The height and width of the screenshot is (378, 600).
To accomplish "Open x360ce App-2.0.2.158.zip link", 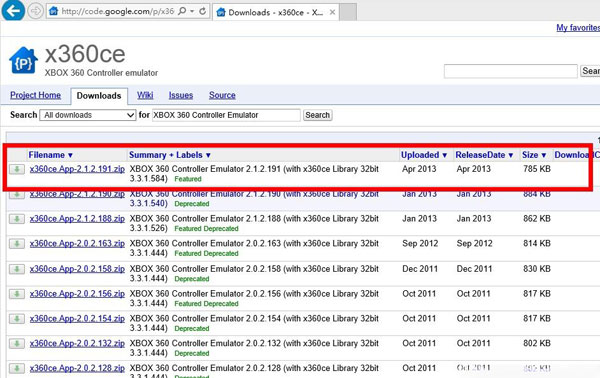I will click(77, 269).
